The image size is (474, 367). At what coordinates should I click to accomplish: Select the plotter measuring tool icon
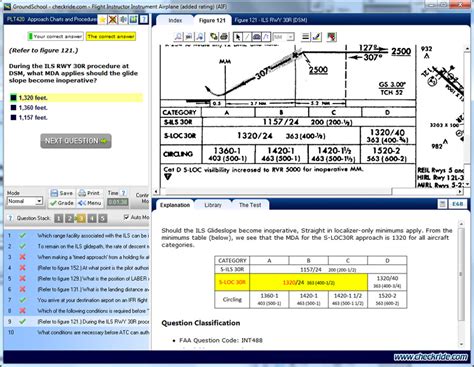(x=257, y=37)
